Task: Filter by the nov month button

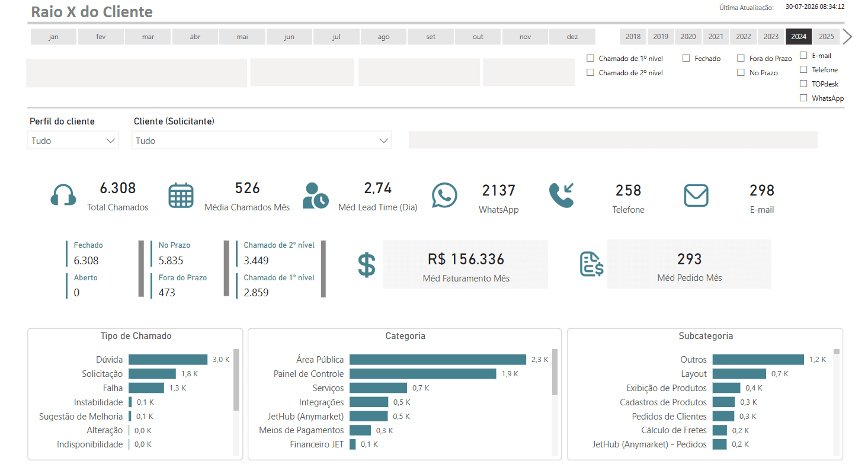Action: pos(525,37)
